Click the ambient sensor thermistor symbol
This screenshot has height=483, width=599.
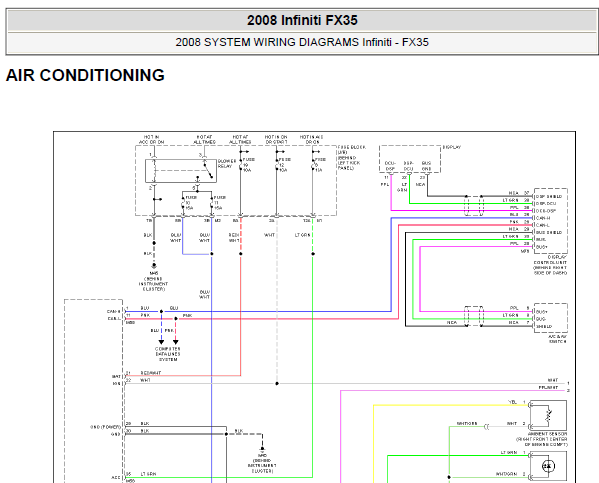[x=549, y=415]
